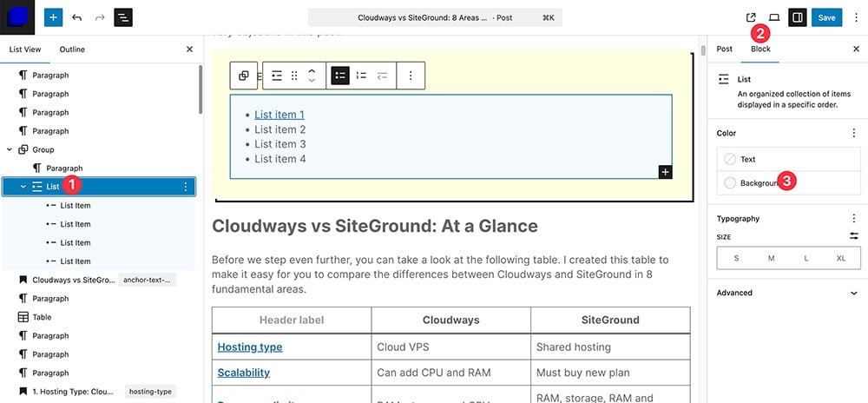Toggle the document overview list button

pos(123,17)
